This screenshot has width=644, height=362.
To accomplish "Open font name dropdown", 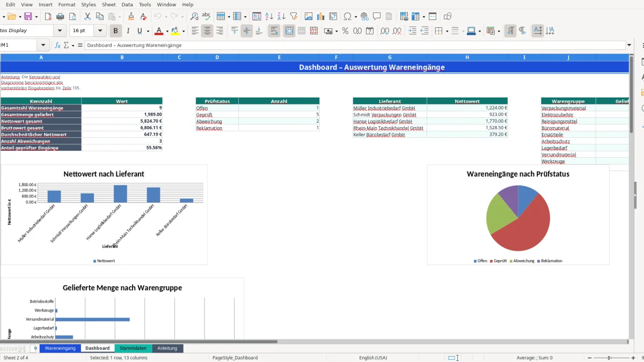I will 60,31.
